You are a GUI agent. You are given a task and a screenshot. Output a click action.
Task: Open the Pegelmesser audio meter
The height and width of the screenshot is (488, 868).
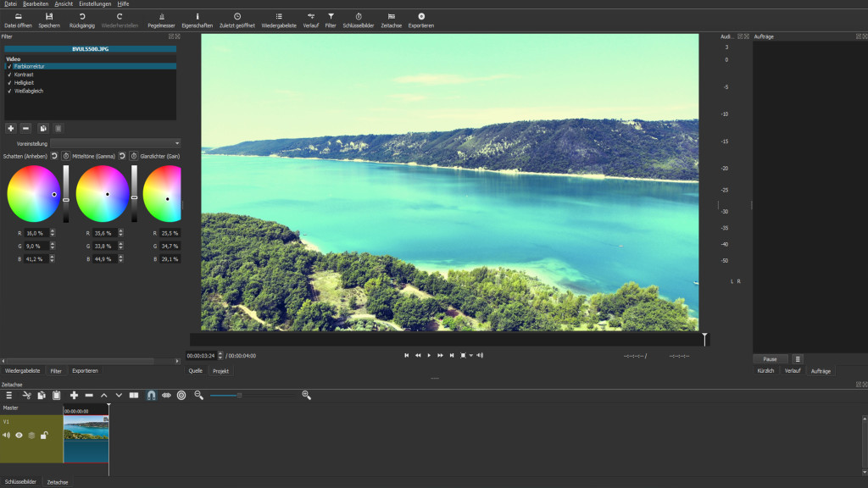pos(161,20)
